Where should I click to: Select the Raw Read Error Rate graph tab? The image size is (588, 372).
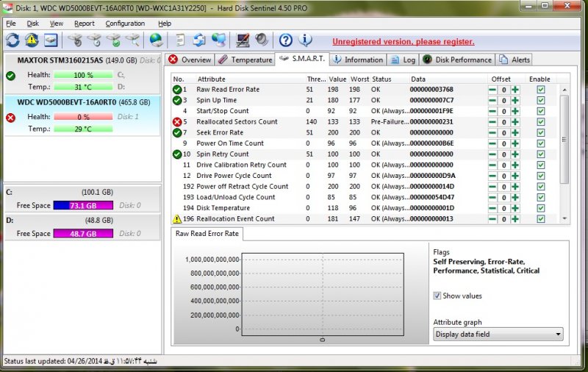(x=207, y=233)
